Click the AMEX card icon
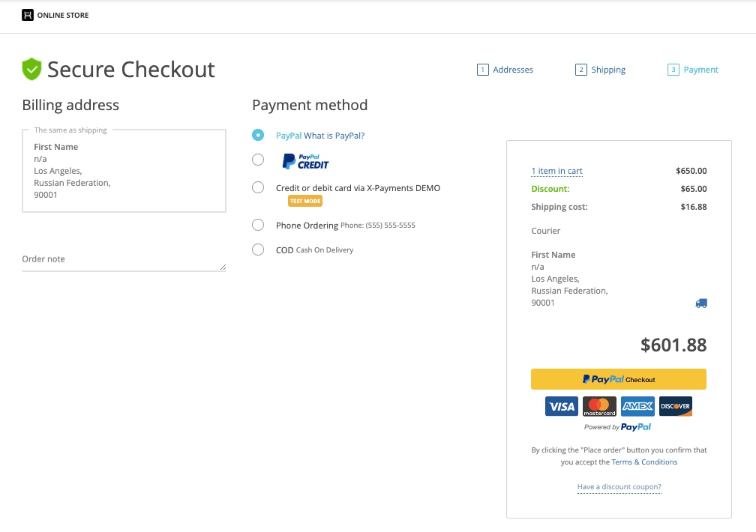Image resolution: width=756 pixels, height=532 pixels. (x=637, y=405)
